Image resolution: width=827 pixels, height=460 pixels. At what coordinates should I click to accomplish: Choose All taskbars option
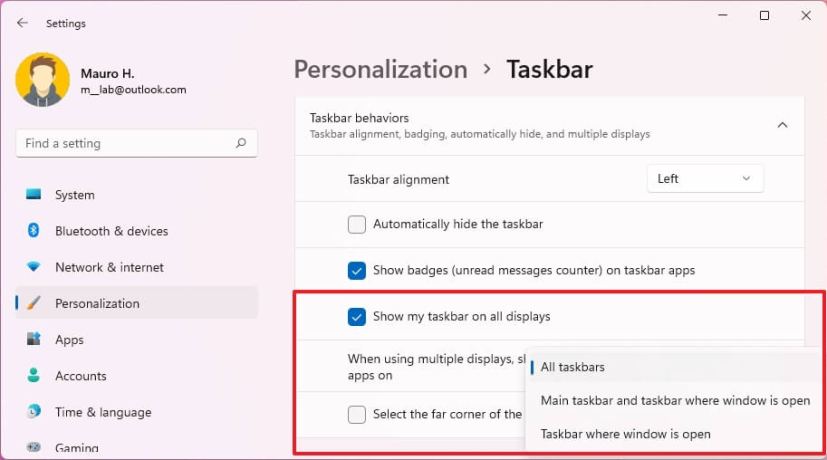(573, 367)
